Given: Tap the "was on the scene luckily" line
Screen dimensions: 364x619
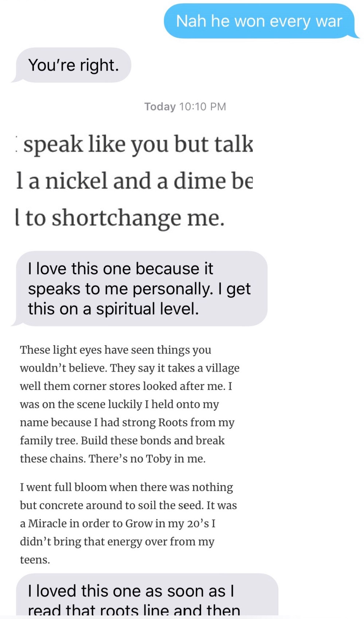Looking at the screenshot, I should tap(119, 404).
